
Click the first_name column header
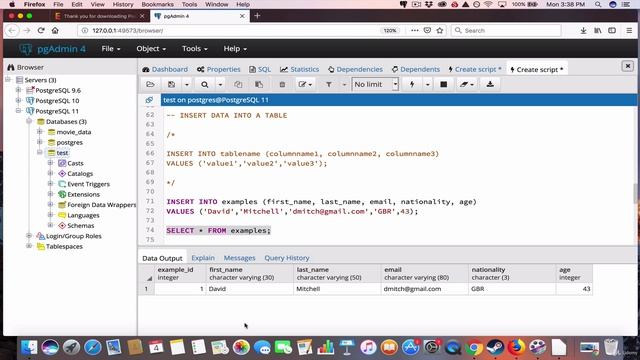click(x=250, y=273)
